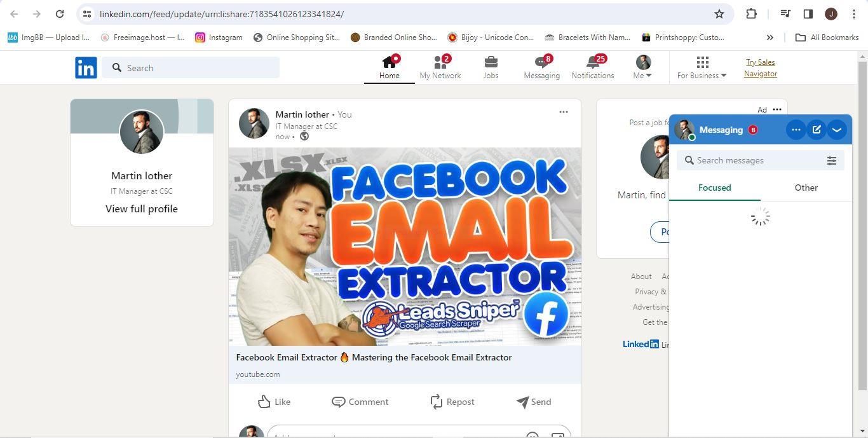
Task: Open Chrome profile J avatar
Action: (831, 14)
